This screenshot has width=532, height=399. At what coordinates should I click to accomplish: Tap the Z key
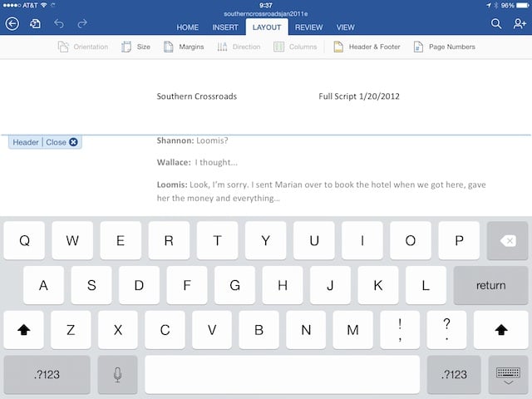point(71,330)
